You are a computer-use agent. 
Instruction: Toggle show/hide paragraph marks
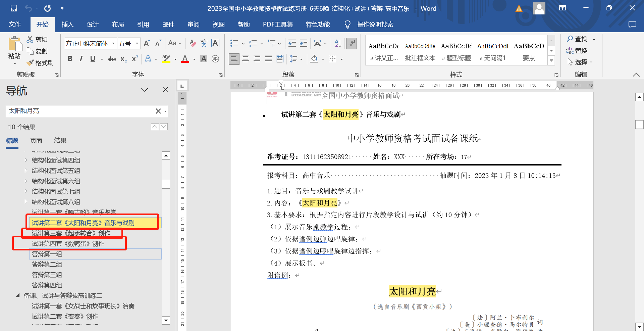(351, 43)
